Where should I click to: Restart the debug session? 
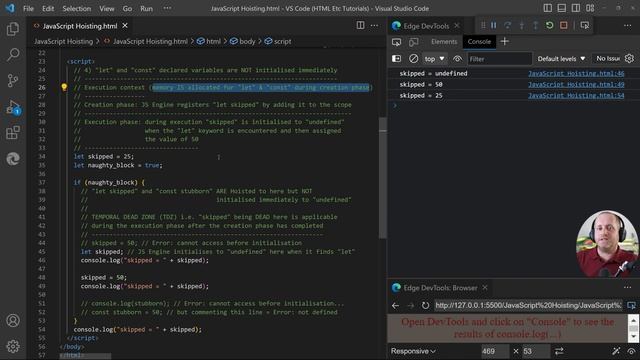549,25
